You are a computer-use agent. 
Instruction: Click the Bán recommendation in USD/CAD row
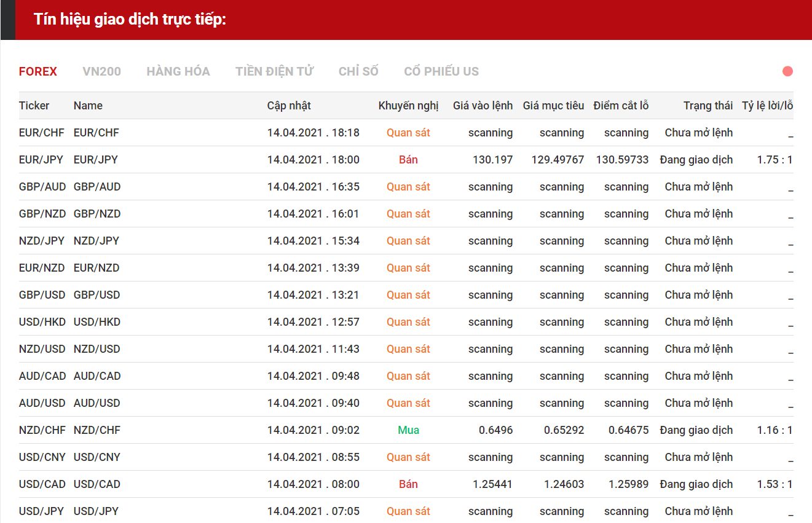click(408, 484)
